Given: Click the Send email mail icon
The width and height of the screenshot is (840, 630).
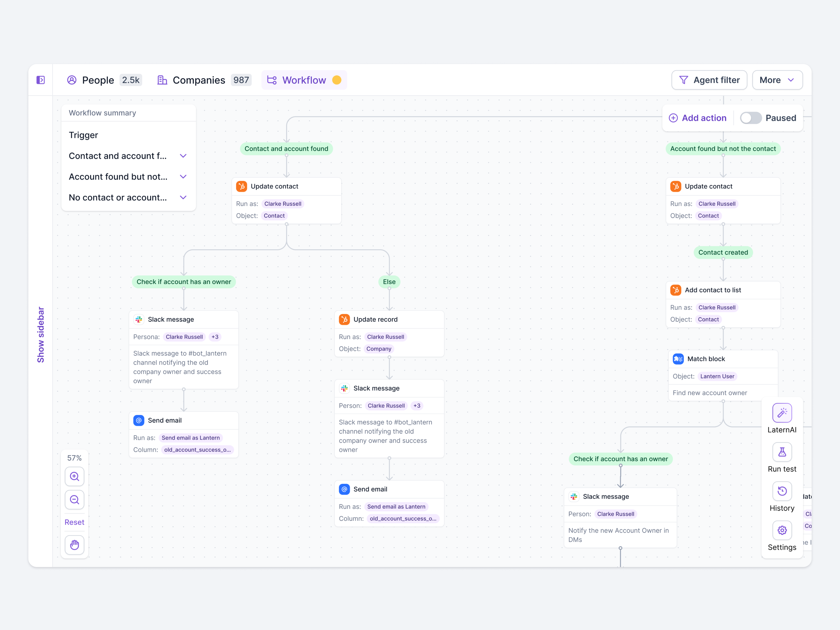Looking at the screenshot, I should [139, 420].
